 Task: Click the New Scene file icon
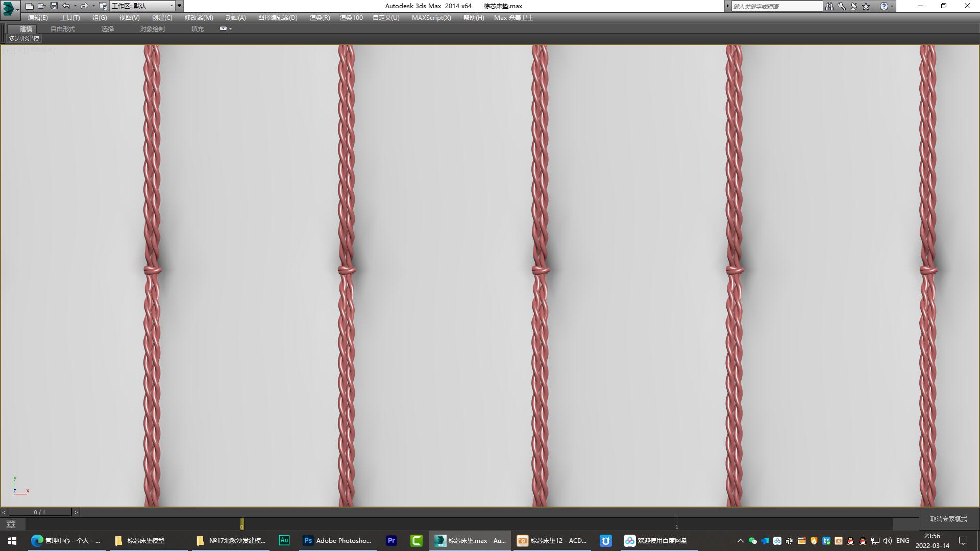coord(29,6)
